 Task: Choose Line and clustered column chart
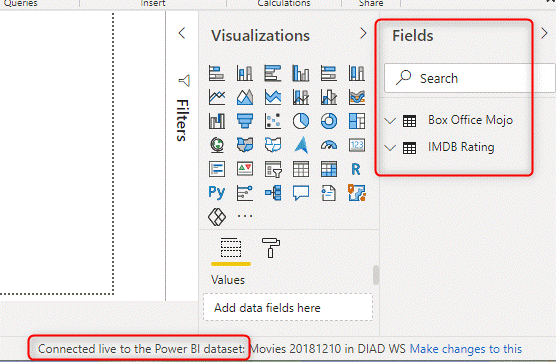329,97
